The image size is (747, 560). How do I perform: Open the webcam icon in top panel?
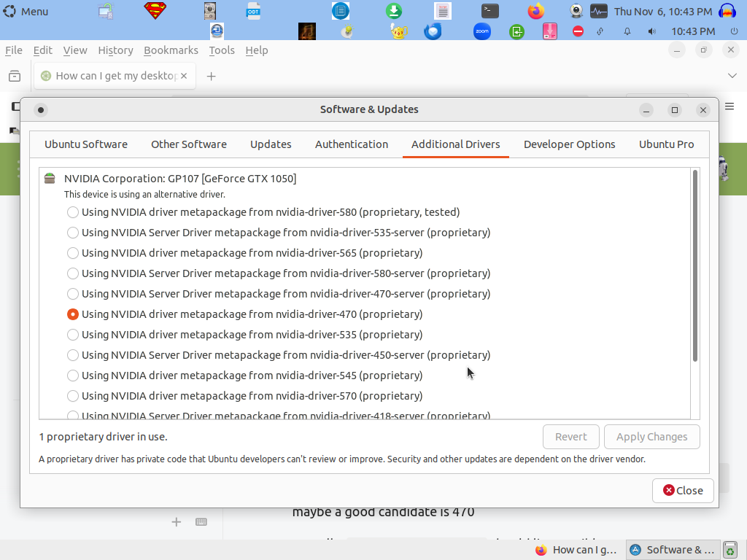click(576, 11)
